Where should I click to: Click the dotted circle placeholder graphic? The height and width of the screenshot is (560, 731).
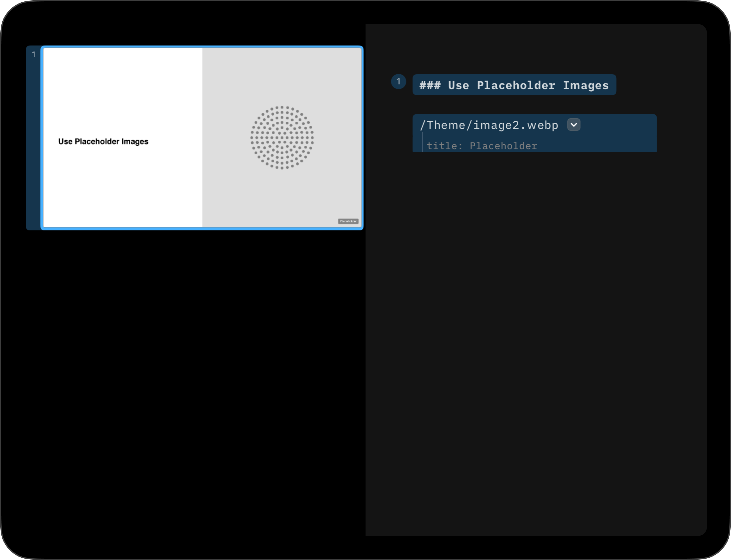[x=282, y=138]
